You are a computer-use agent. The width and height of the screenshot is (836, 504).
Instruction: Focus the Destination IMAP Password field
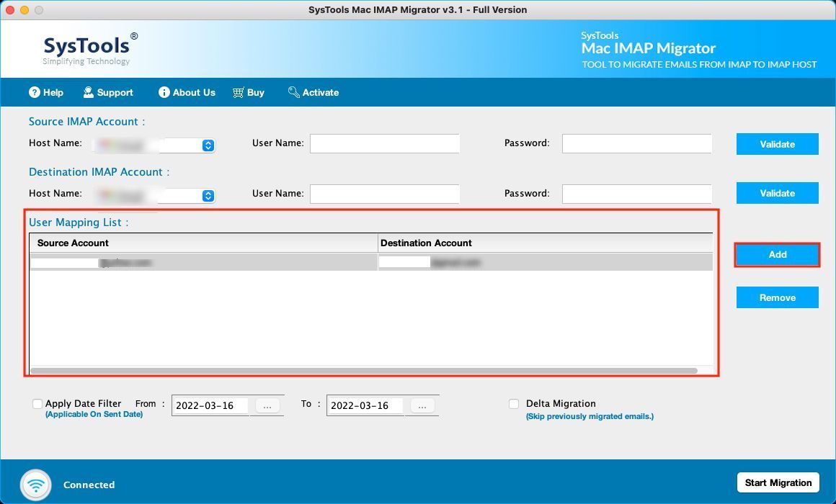coord(636,194)
